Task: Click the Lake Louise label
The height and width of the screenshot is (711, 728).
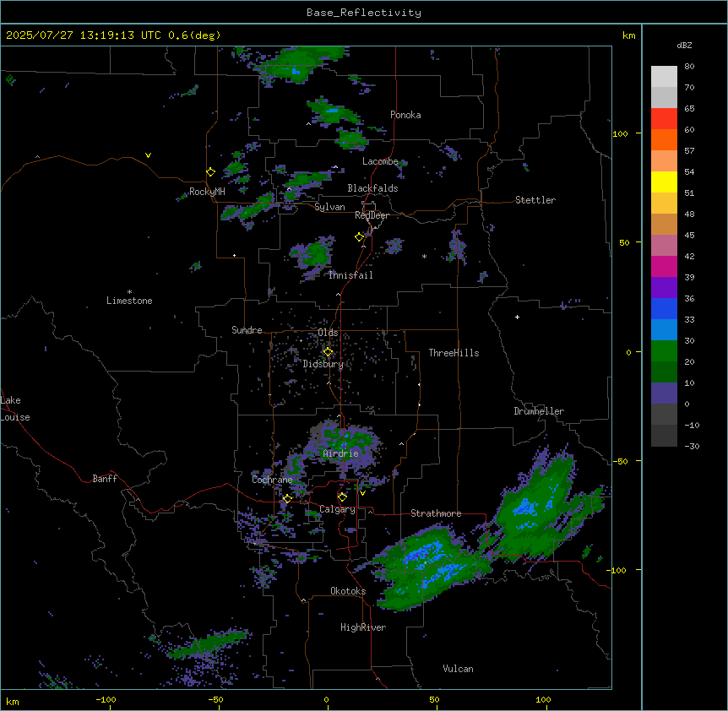Action: [15, 409]
